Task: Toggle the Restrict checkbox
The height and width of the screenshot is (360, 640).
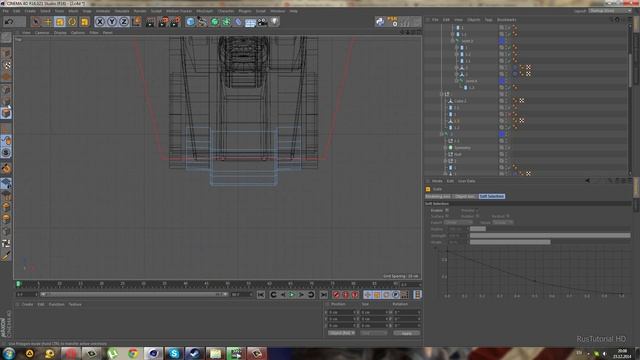Action: (508, 216)
